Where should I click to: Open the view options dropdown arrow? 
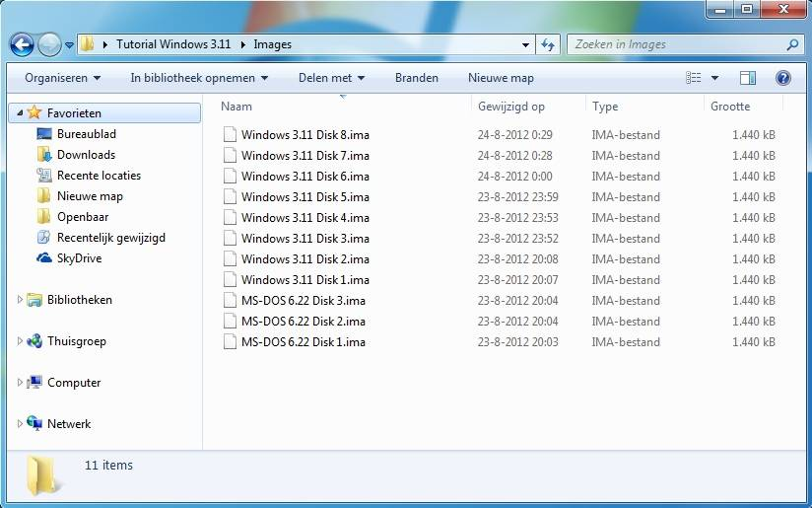pos(714,78)
